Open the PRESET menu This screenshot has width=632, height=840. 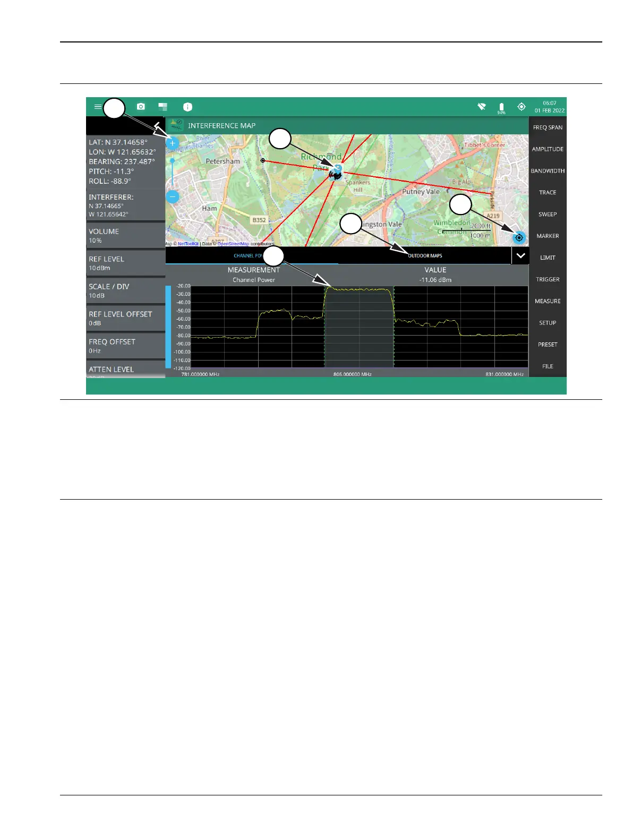[x=548, y=345]
